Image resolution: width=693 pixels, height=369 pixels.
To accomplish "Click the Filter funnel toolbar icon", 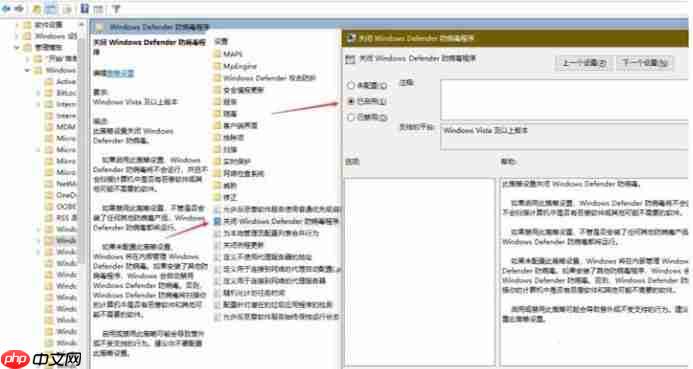I will pyautogui.click(x=116, y=8).
